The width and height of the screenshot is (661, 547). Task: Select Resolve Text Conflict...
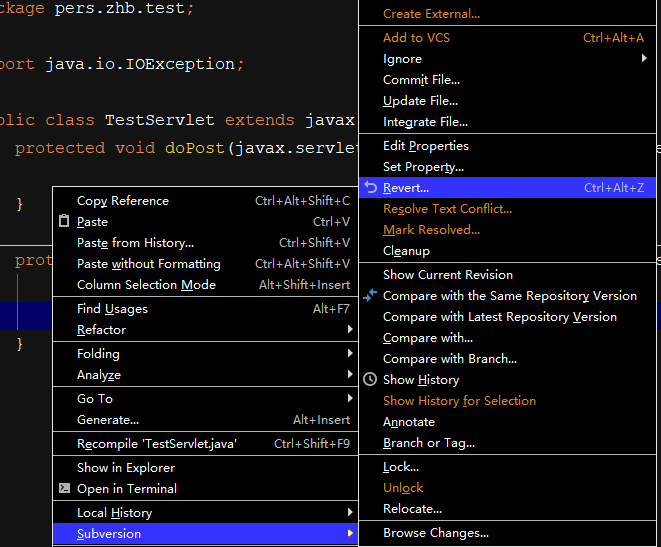(x=508, y=209)
